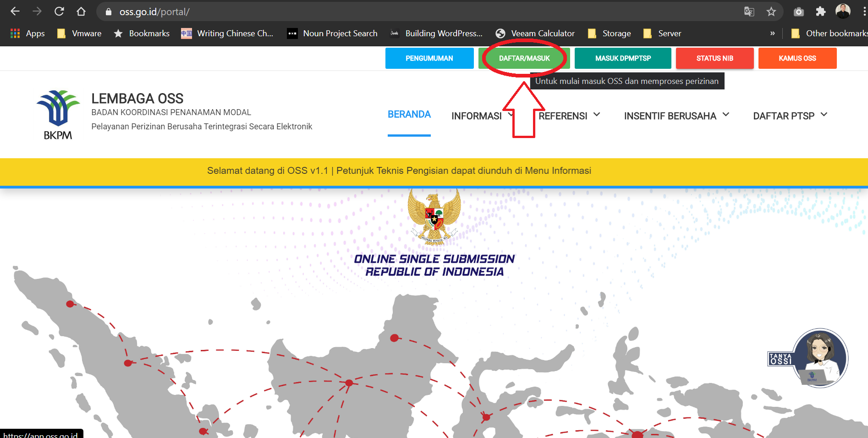The height and width of the screenshot is (438, 868).
Task: Open the Chrome profile avatar
Action: (843, 11)
